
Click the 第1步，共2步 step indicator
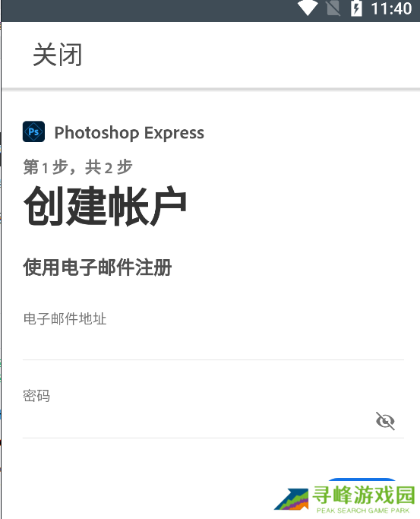coord(77,167)
